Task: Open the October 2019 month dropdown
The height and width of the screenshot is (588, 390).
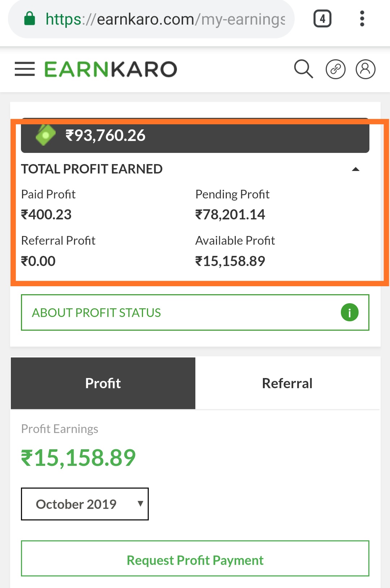Action: coord(85,504)
